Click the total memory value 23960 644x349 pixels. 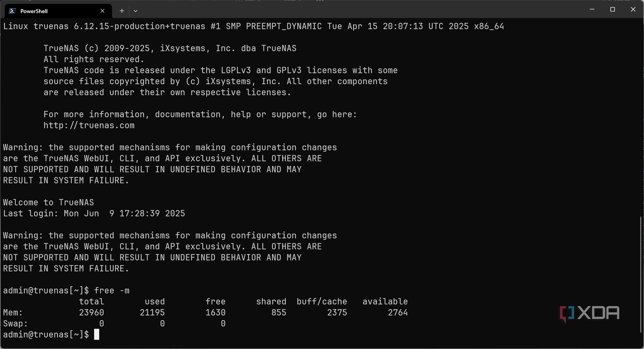[x=92, y=312]
